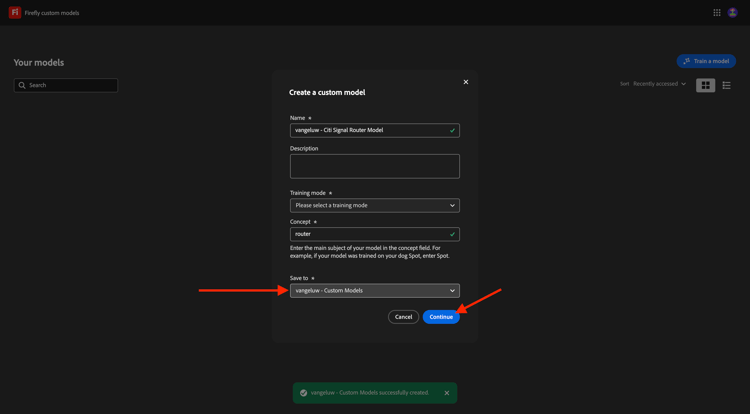This screenshot has height=414, width=750.
Task: Click the Train a model button
Action: point(706,61)
